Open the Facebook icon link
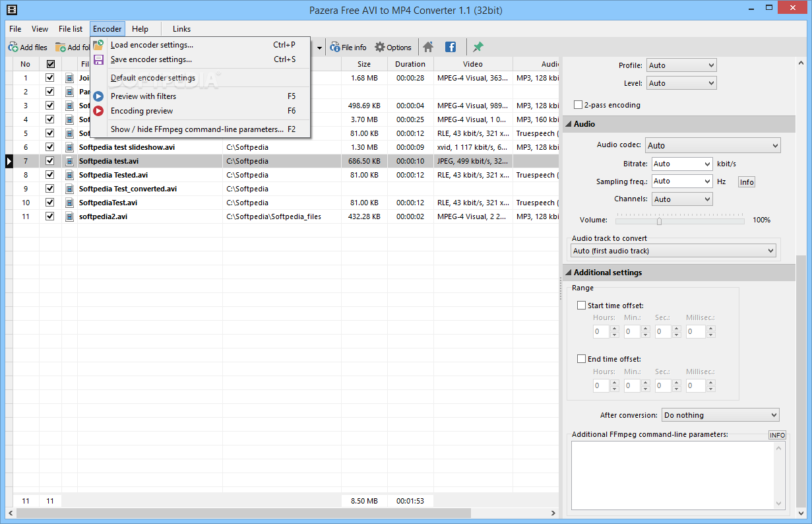Image resolution: width=812 pixels, height=524 pixels. [451, 47]
